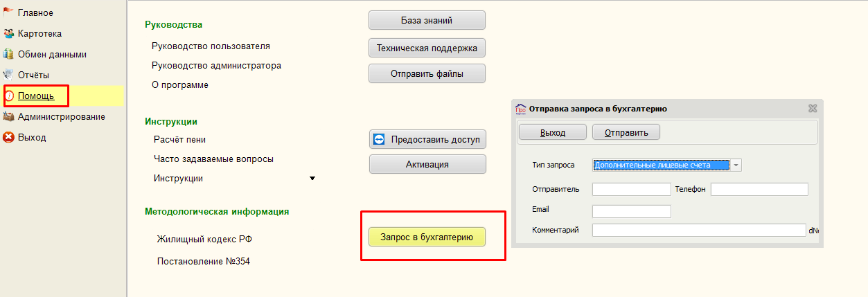Click the Активация button
Image resolution: width=868 pixels, height=297 pixels.
(x=427, y=164)
